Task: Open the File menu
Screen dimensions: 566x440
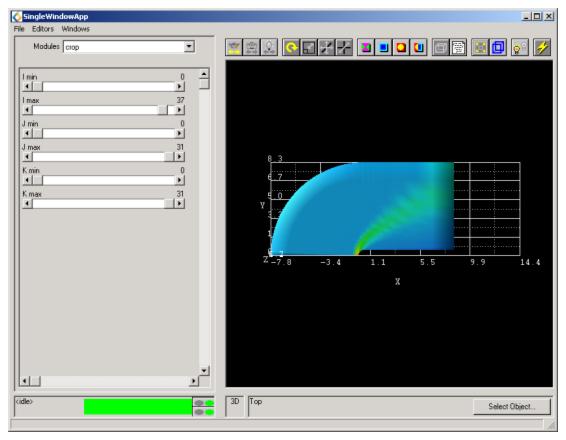Action: click(19, 29)
